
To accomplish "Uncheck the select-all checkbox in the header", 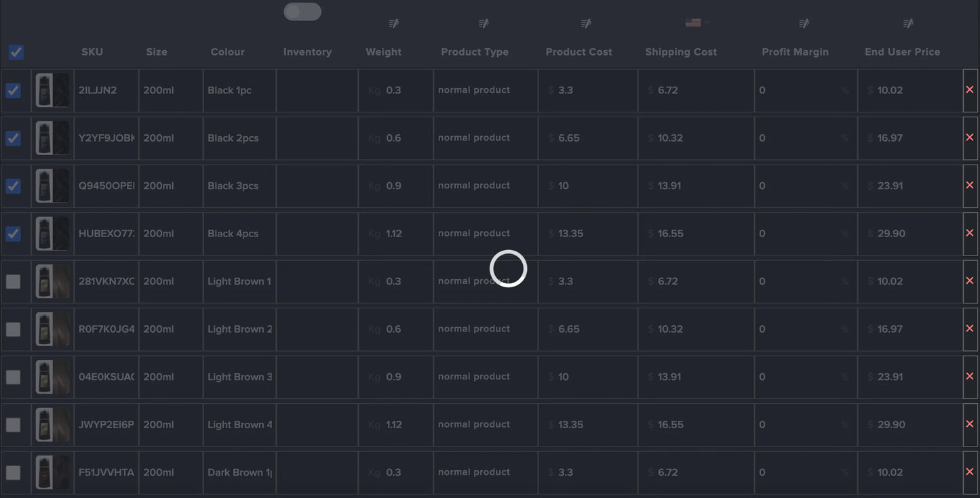I will point(16,52).
